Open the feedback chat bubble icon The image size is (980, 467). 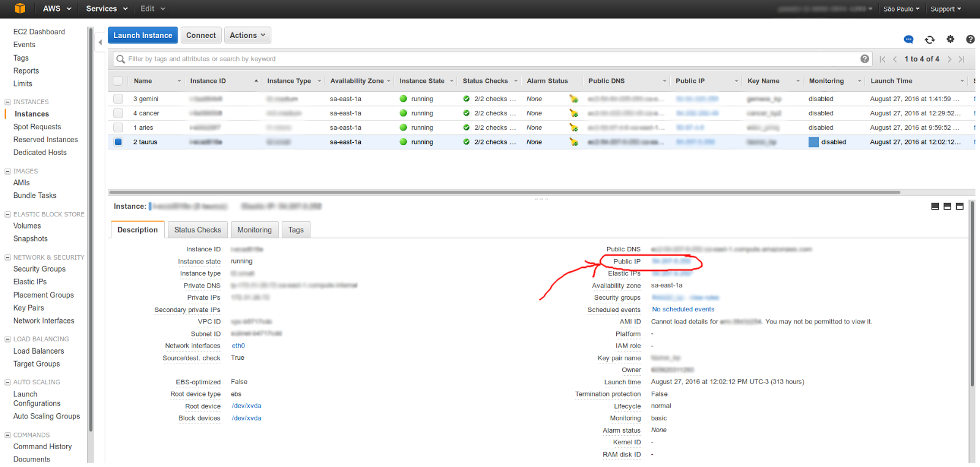point(909,39)
